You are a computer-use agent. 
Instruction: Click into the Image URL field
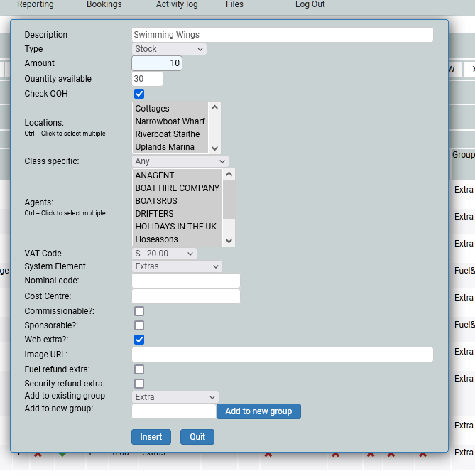point(282,355)
